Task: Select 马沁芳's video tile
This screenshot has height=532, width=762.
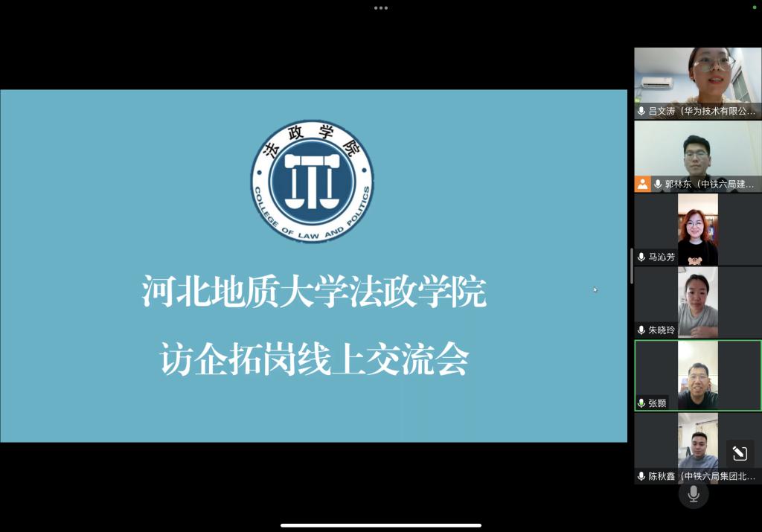Action: [x=697, y=227]
